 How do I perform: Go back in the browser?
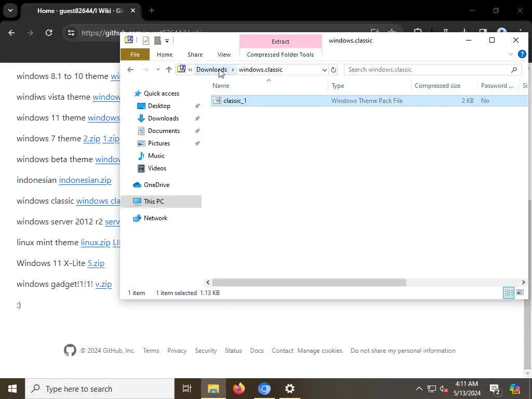[11, 33]
